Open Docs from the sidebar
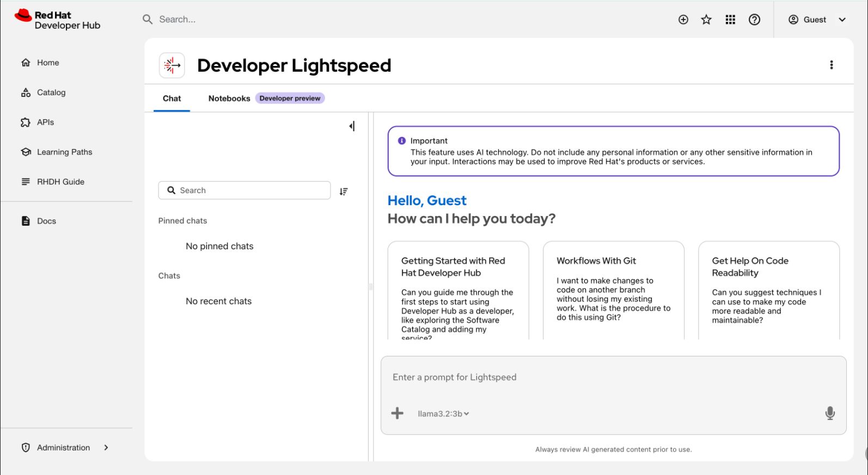Image resolution: width=868 pixels, height=475 pixels. 46,221
